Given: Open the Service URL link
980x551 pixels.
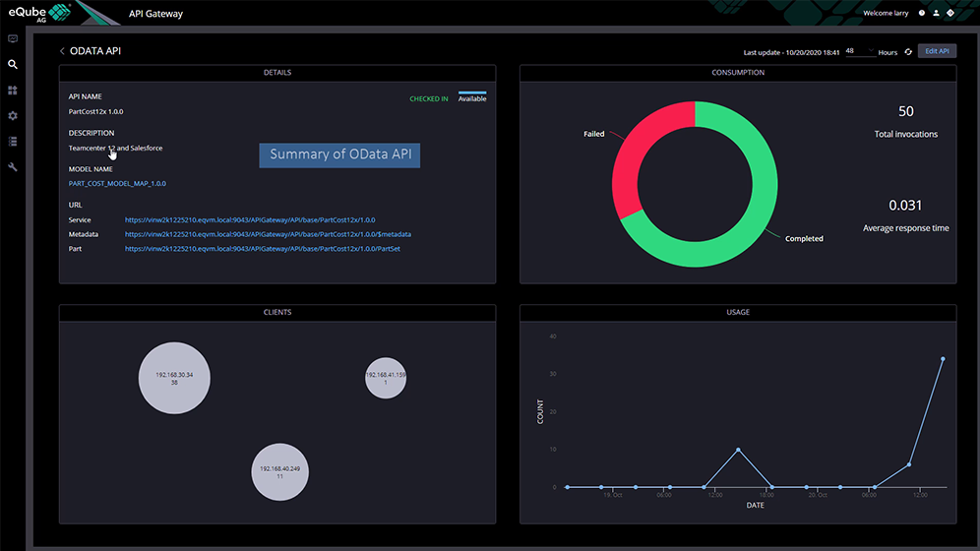Looking at the screenshot, I should (250, 220).
